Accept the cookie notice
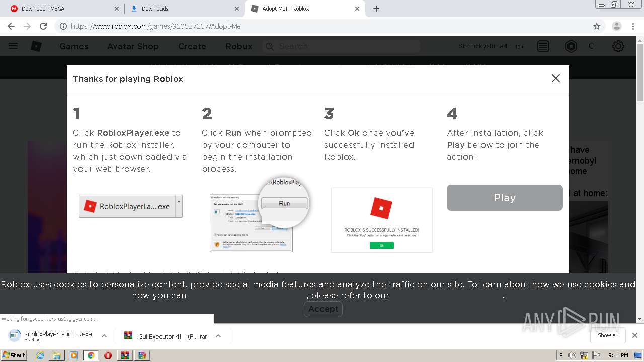Screen dimensions: 644x362 [323, 309]
